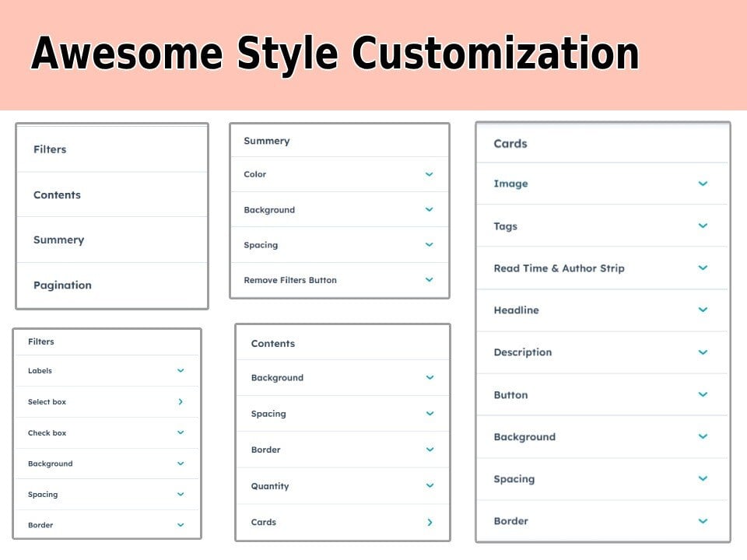Viewport: 747px width, 560px height.
Task: Click the chevron next to Button in Cards
Action: click(702, 395)
